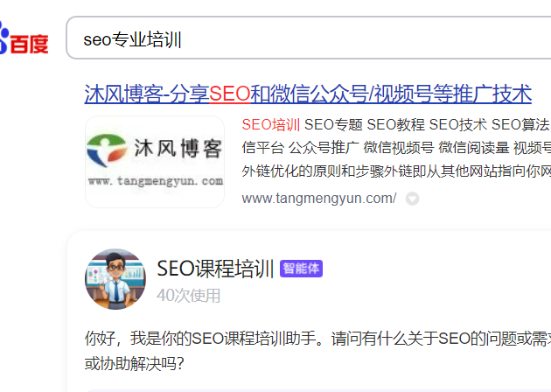
Task: Click the 沐风博客 site thumbnail image
Action: point(155,162)
